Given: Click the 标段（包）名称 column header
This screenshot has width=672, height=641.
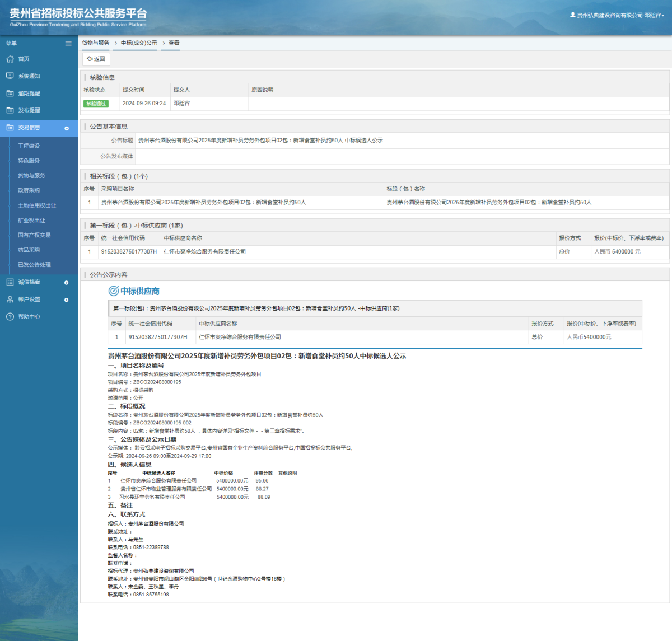Looking at the screenshot, I should pyautogui.click(x=405, y=189).
